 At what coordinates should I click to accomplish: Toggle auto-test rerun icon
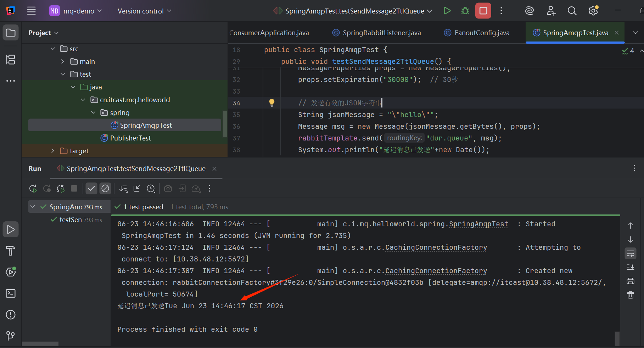[61, 189]
